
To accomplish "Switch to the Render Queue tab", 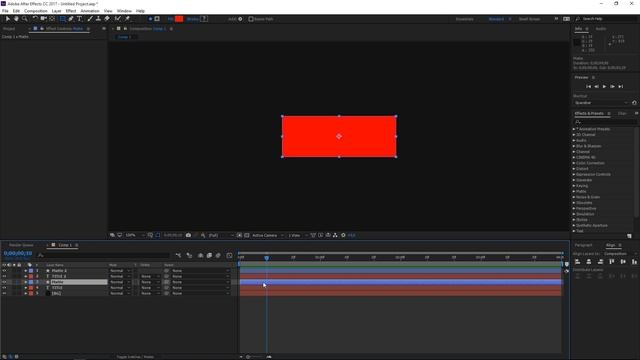I will pos(21,245).
